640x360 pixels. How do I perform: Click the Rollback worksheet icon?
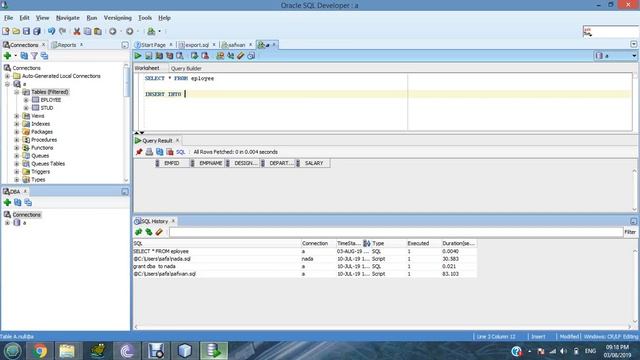tap(205, 56)
